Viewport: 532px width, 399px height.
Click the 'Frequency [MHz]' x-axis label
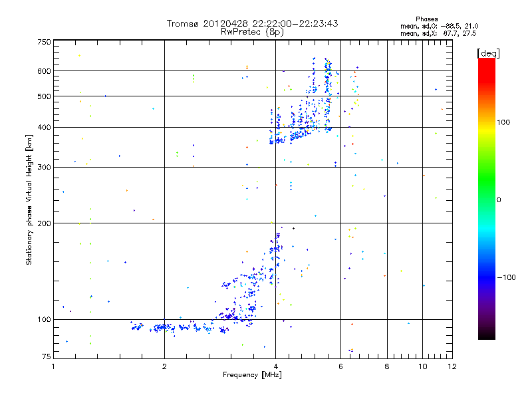tap(252, 375)
